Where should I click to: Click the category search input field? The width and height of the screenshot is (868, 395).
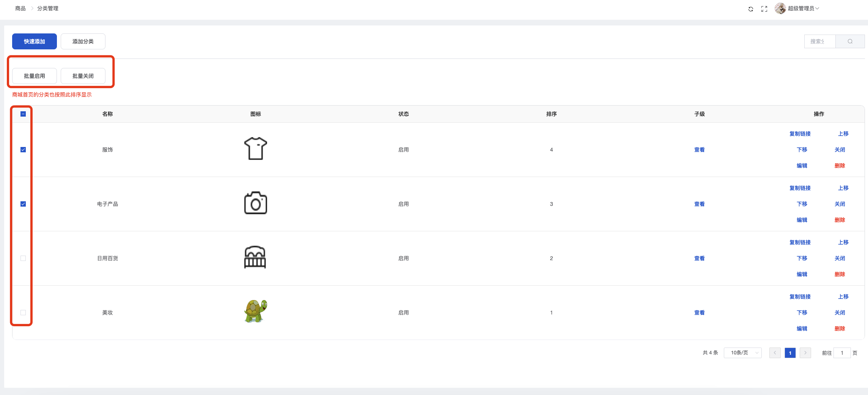pos(819,41)
